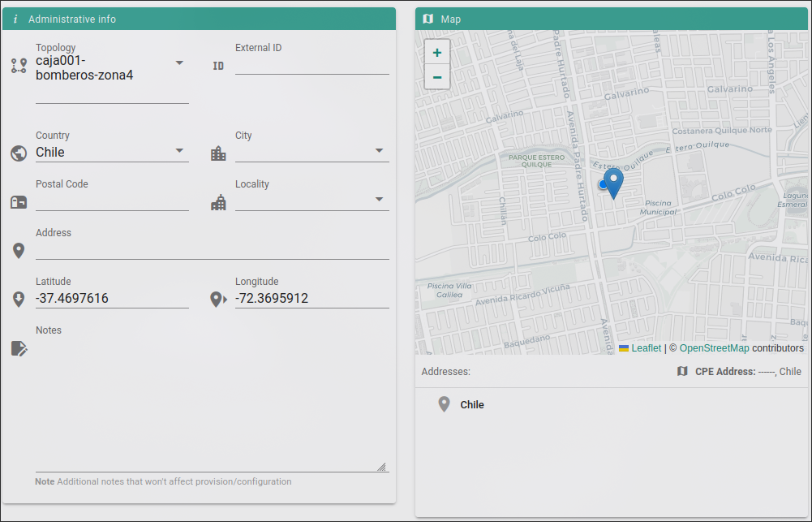Click the City buildings icon
This screenshot has width=812, height=522.
pyautogui.click(x=218, y=153)
